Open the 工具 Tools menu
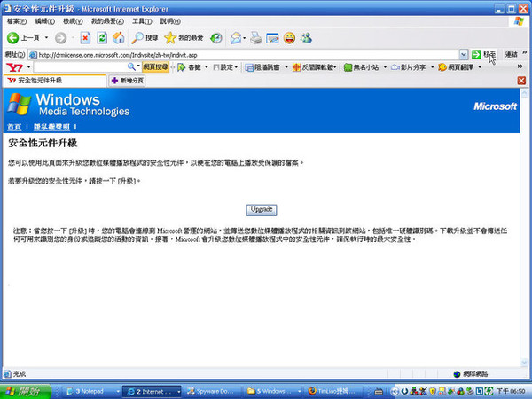This screenshot has height=399, width=532. pyautogui.click(x=142, y=21)
